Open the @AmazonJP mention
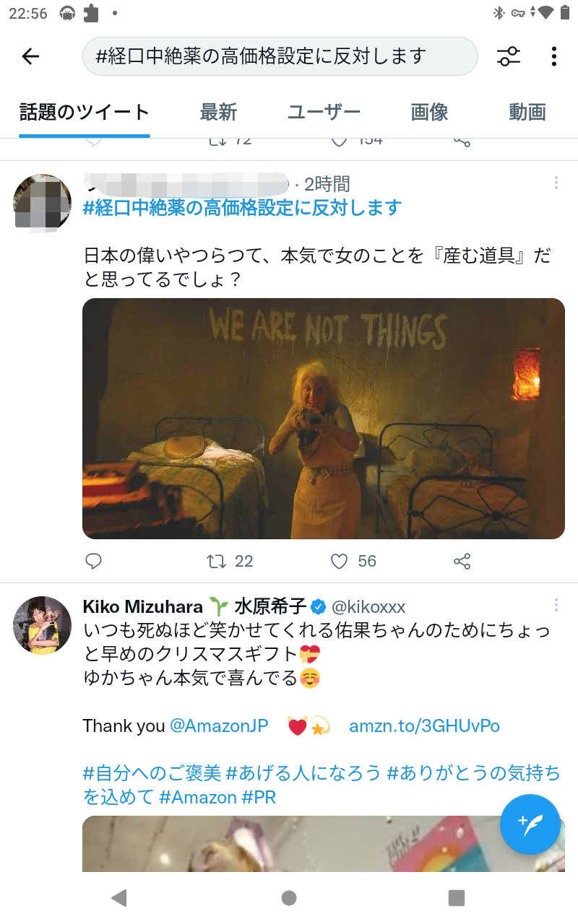 click(219, 726)
